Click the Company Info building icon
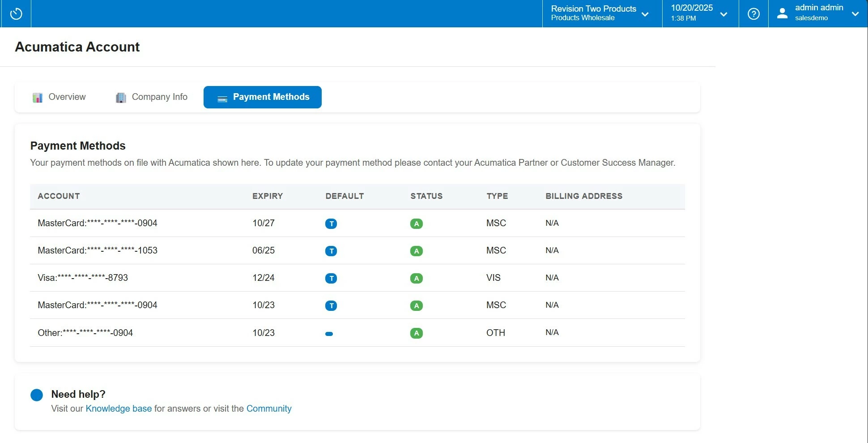The width and height of the screenshot is (868, 443). coord(121,98)
